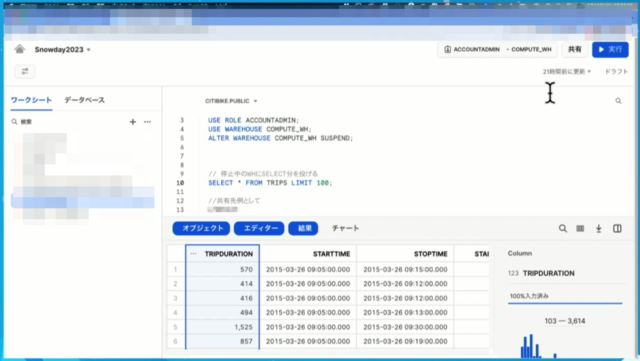Add a new worksheet with plus icon
The width and height of the screenshot is (640, 361).
pos(133,122)
